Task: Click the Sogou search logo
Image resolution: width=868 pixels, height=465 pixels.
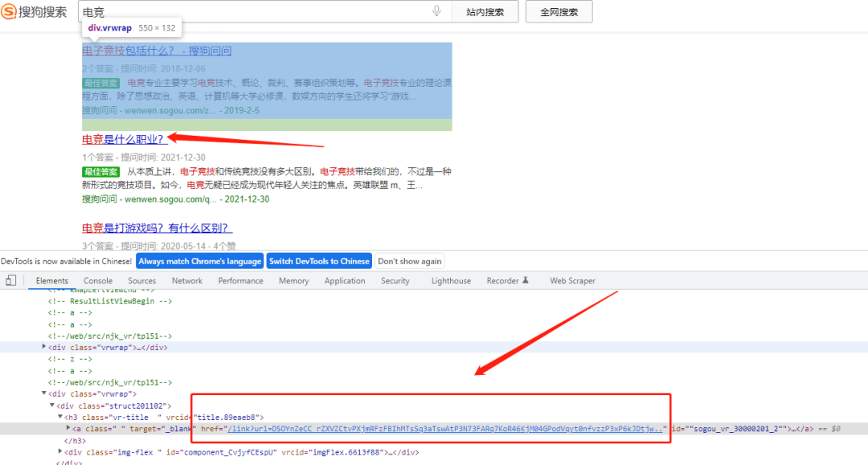Action: (34, 11)
